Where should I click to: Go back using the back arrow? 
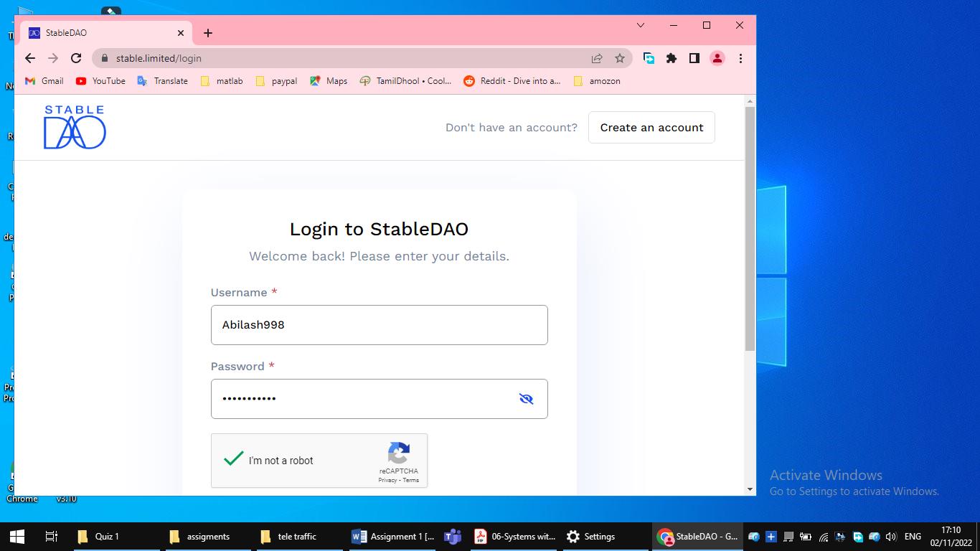(x=30, y=58)
